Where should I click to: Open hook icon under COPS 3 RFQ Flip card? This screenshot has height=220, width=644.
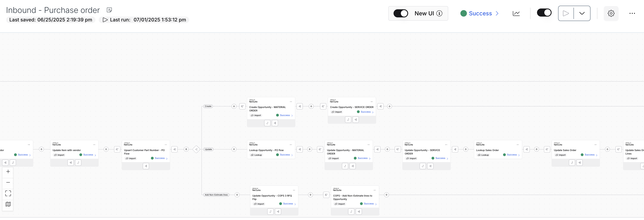tap(270, 212)
